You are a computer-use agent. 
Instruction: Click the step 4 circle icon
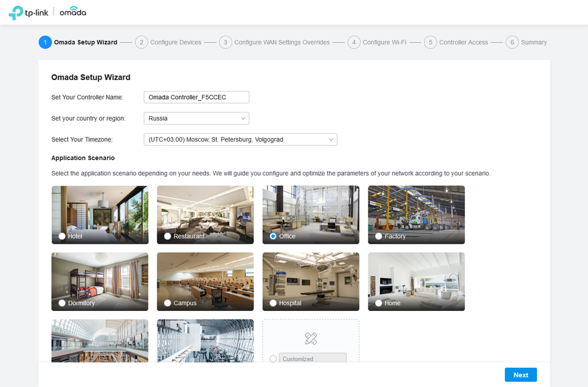[354, 43]
